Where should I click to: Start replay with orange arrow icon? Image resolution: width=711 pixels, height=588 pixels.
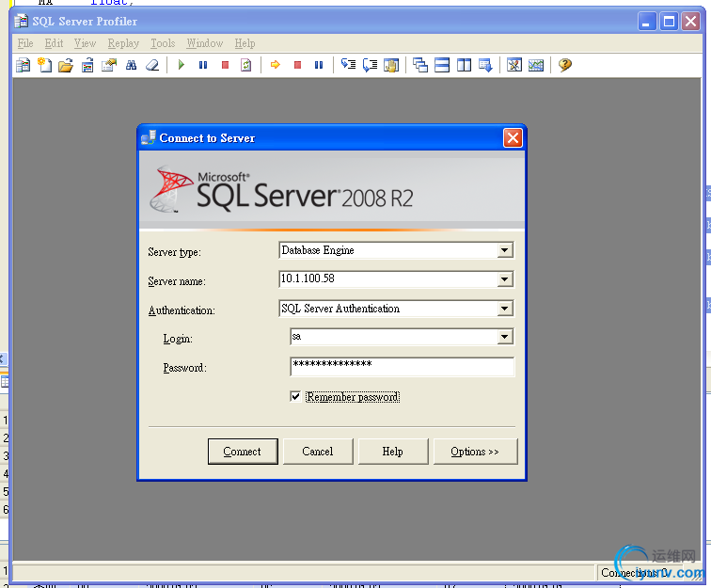pos(276,65)
